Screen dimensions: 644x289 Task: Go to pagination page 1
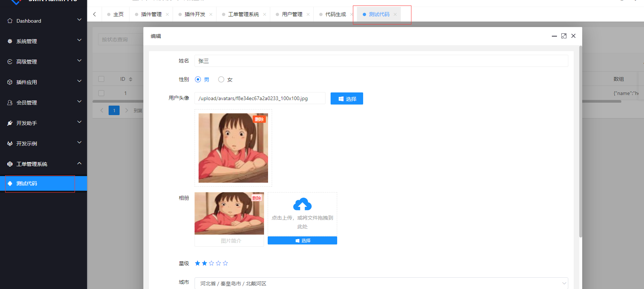114,110
